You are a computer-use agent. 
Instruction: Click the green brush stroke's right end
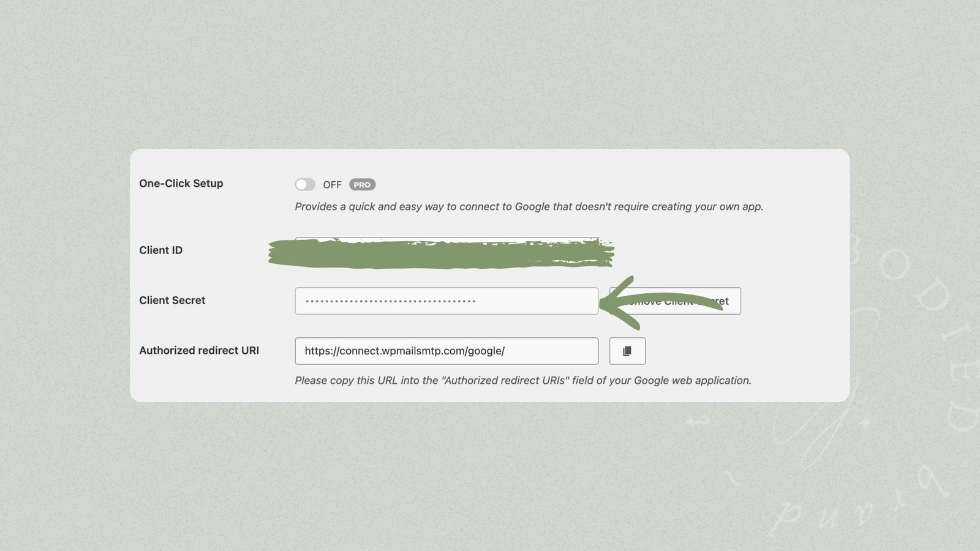[606, 253]
